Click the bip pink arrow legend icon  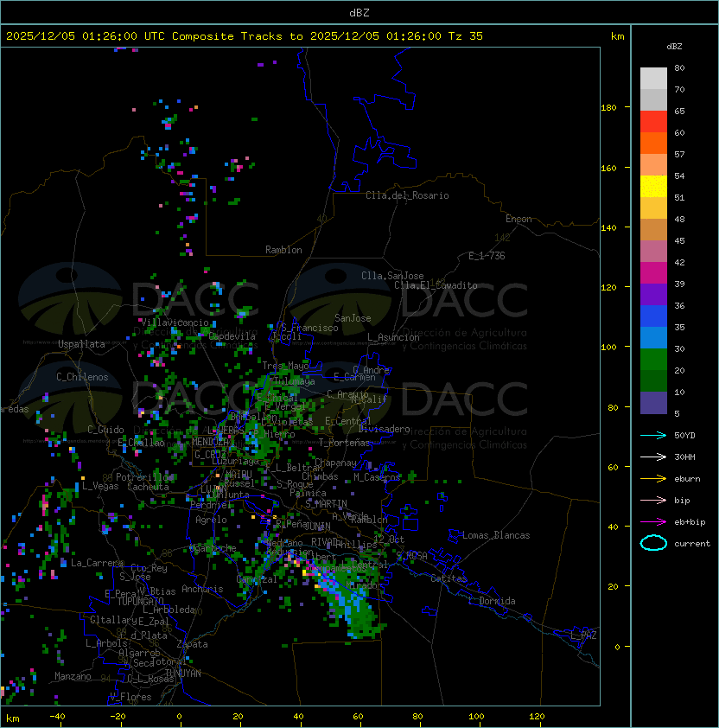653,500
